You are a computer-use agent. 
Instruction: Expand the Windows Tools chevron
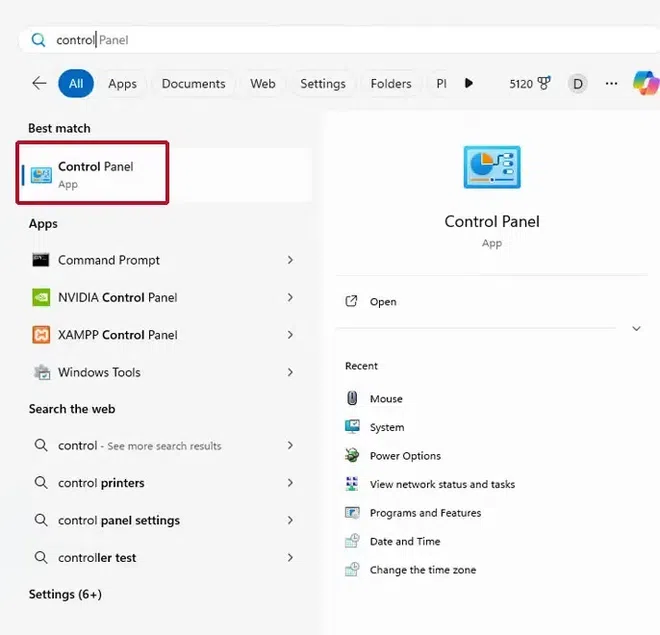pos(290,372)
